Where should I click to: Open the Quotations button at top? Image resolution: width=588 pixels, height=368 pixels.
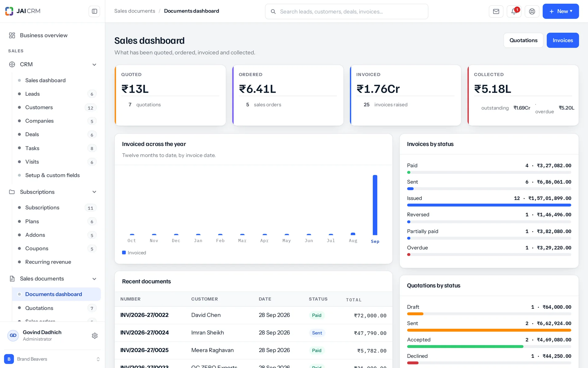point(523,40)
